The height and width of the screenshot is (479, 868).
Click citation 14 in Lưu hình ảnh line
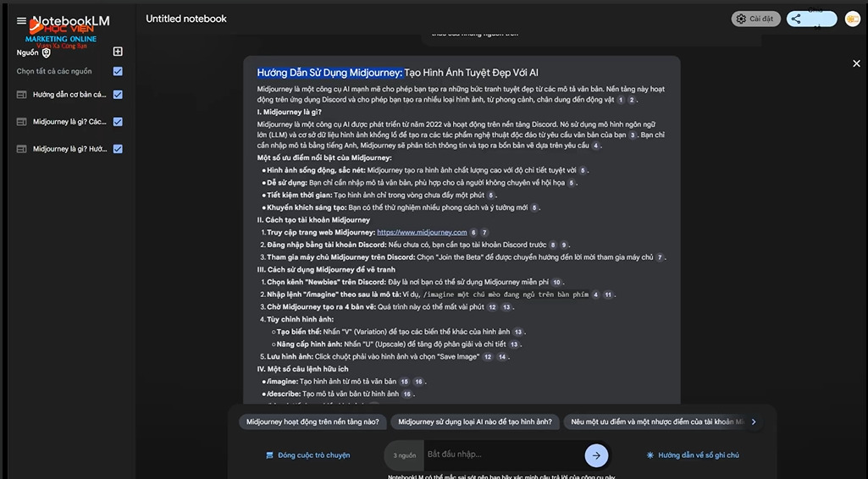click(x=501, y=357)
